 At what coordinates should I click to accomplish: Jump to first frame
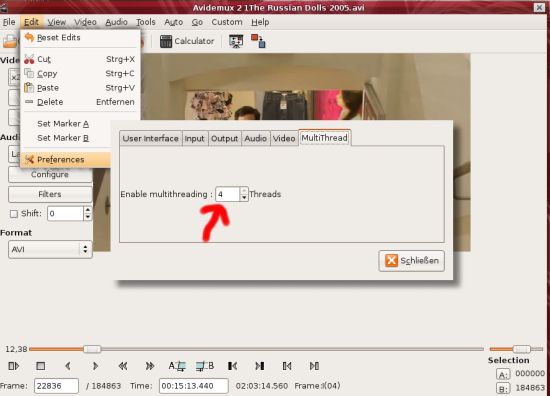click(x=287, y=366)
